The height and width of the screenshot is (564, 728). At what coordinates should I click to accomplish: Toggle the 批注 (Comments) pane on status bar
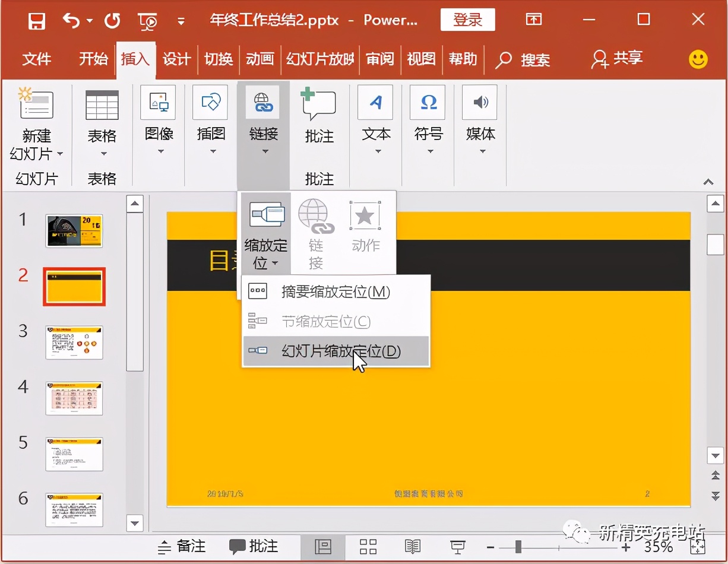click(x=253, y=547)
